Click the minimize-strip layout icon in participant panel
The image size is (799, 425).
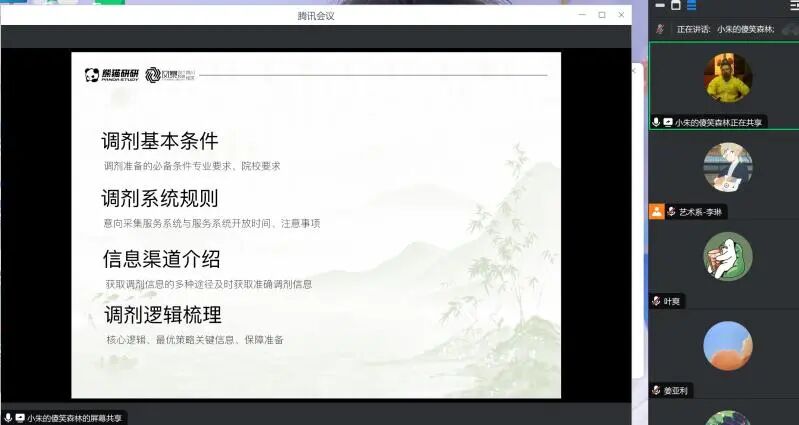point(658,6)
